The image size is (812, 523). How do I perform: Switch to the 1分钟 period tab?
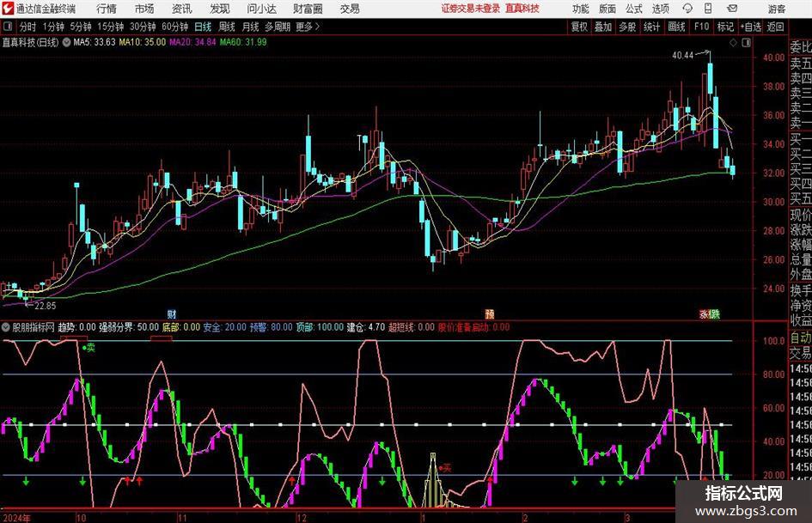pyautogui.click(x=52, y=27)
